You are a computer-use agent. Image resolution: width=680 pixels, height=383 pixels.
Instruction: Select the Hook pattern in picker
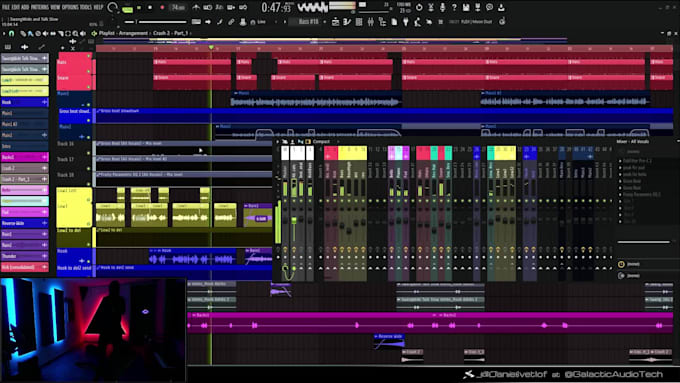(24, 102)
